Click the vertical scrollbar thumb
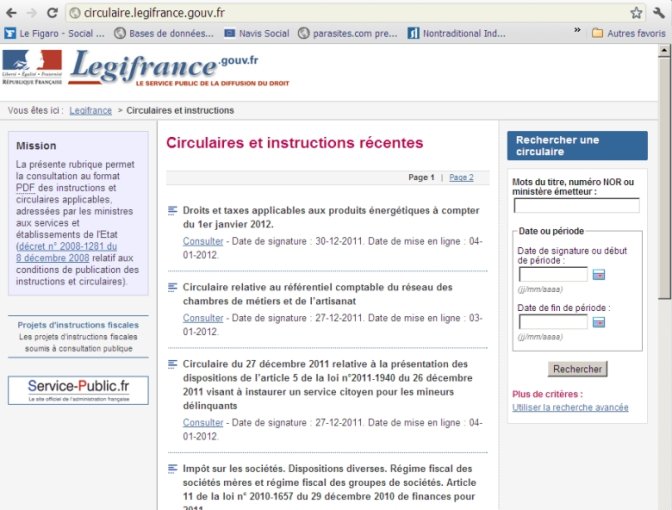 point(664,178)
